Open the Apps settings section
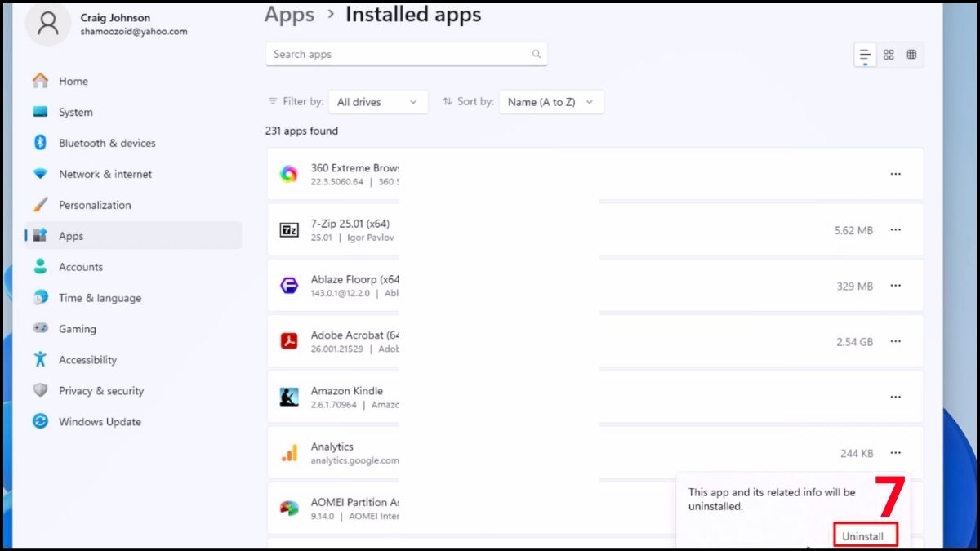 133,236
